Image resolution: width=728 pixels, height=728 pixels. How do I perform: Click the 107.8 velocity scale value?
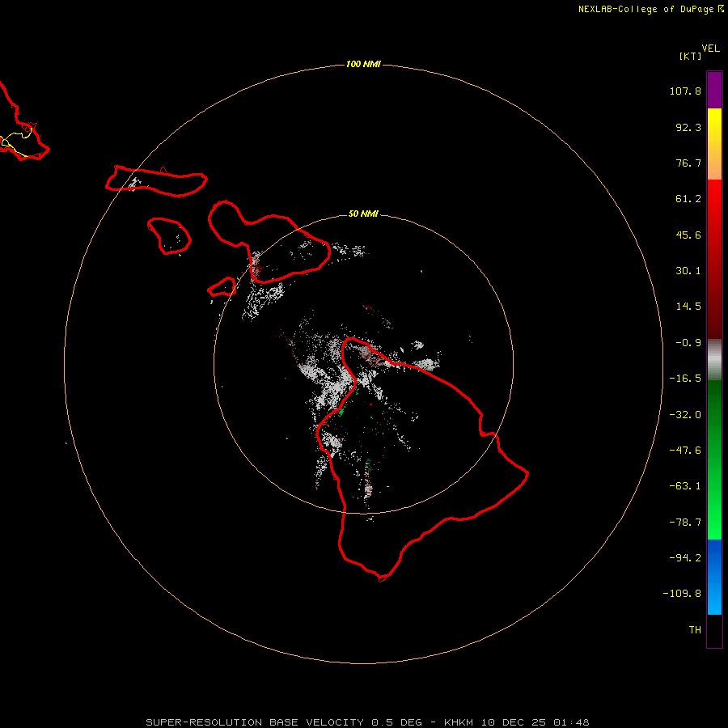click(685, 91)
